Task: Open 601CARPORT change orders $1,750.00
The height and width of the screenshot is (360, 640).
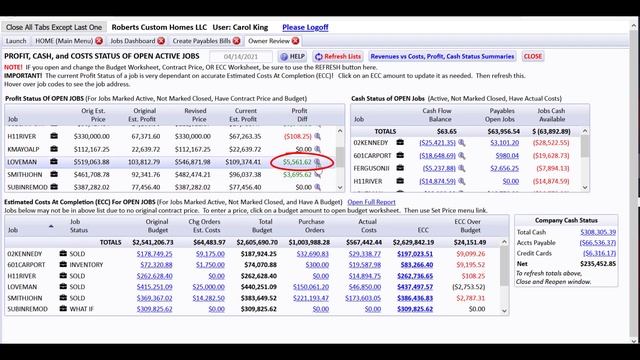Action: tap(210, 265)
